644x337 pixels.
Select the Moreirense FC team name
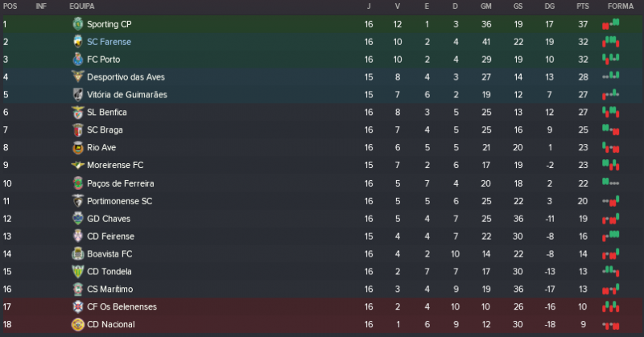coord(115,166)
